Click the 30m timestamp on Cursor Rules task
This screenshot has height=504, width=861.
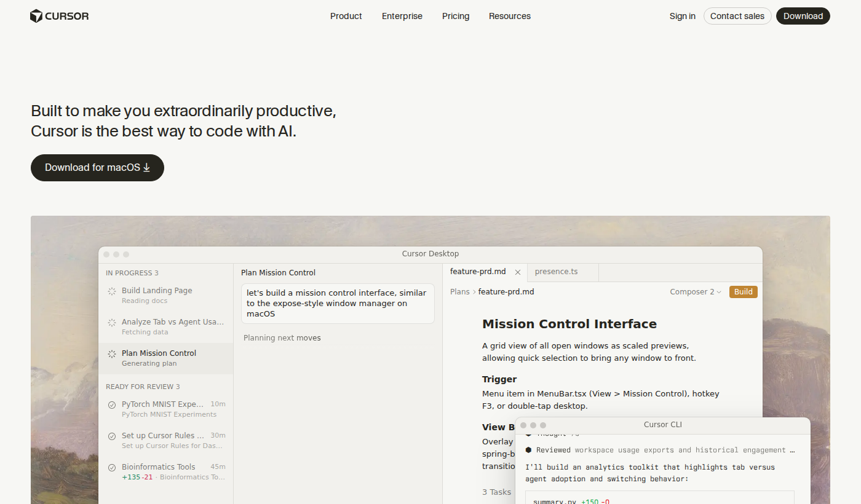click(218, 436)
